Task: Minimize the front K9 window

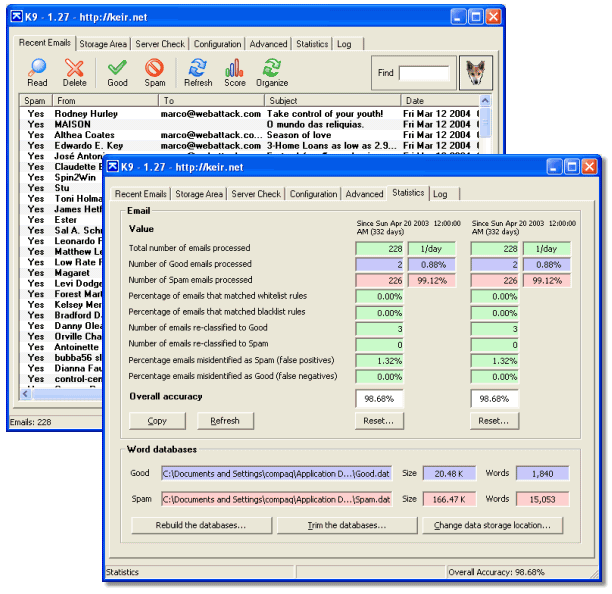Action: pyautogui.click(x=554, y=167)
